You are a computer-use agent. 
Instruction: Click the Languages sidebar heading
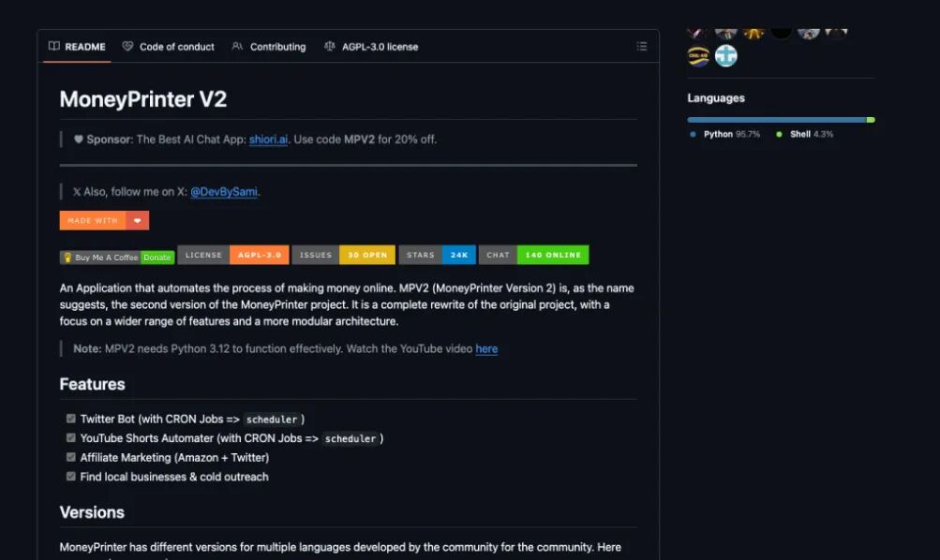716,98
